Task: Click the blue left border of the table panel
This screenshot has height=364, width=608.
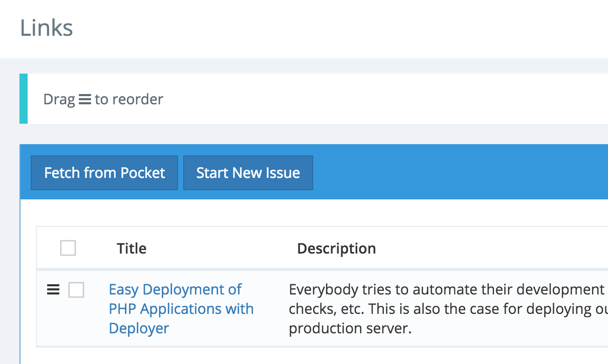Action: click(x=20, y=281)
